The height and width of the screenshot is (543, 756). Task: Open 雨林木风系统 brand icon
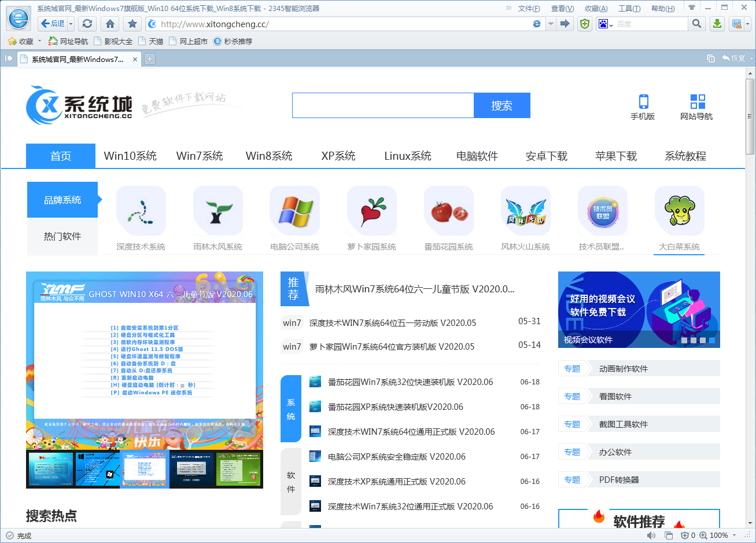(x=218, y=211)
